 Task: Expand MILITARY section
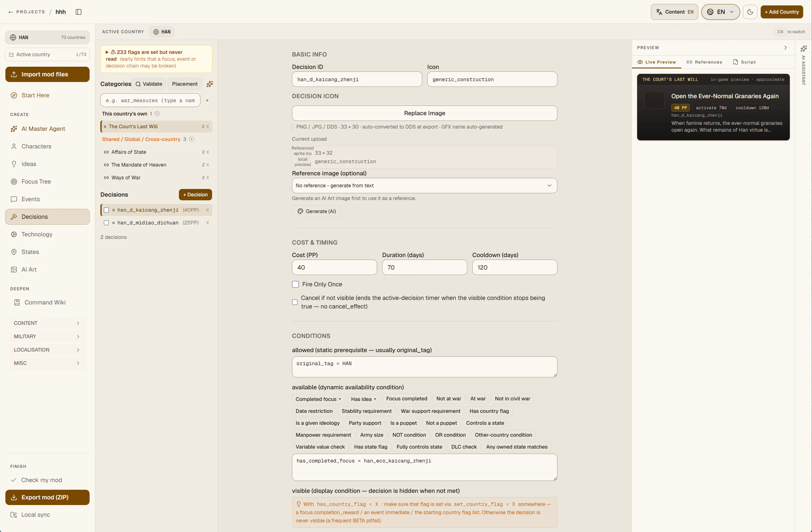click(x=47, y=336)
